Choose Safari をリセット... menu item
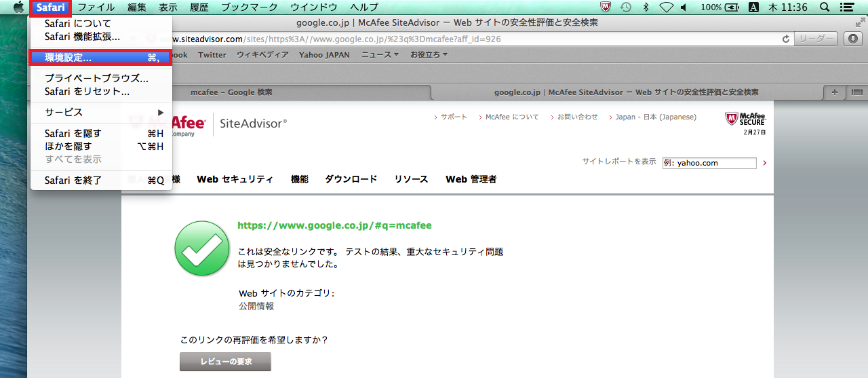This screenshot has width=868, height=378. [x=100, y=92]
